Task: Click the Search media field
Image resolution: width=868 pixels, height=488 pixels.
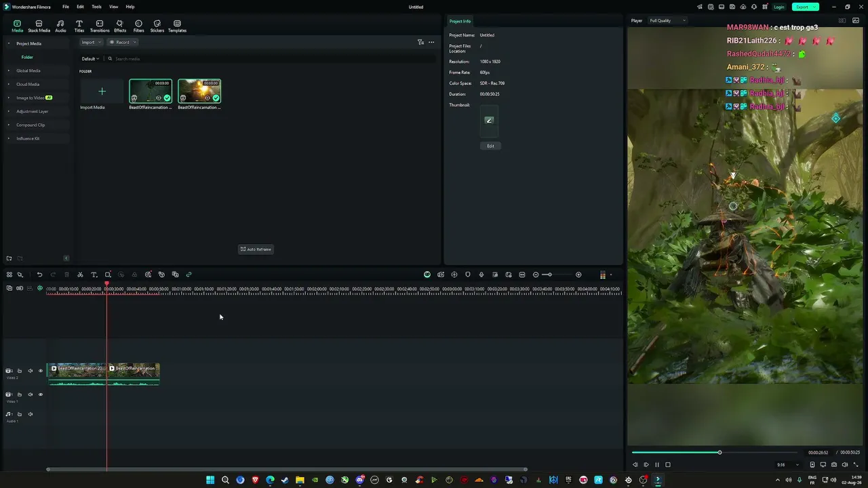Action: [x=271, y=59]
